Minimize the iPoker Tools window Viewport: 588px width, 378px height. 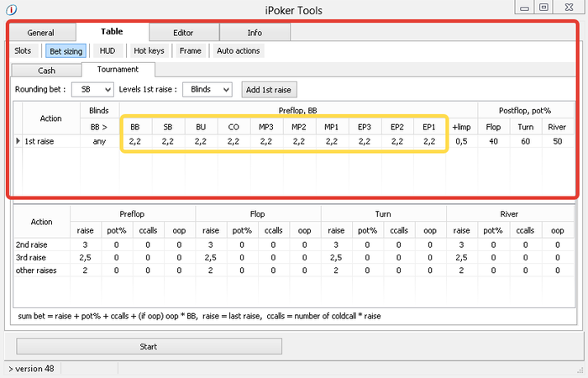pos(525,7)
